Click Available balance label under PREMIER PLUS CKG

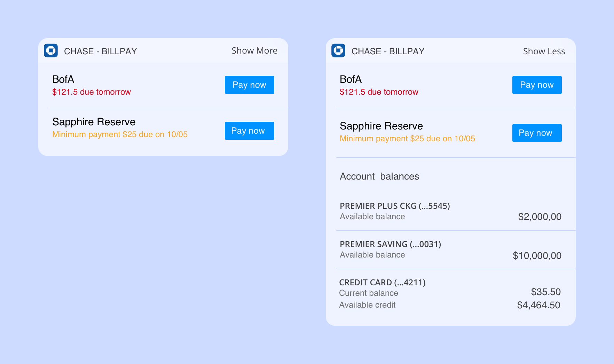tap(372, 216)
